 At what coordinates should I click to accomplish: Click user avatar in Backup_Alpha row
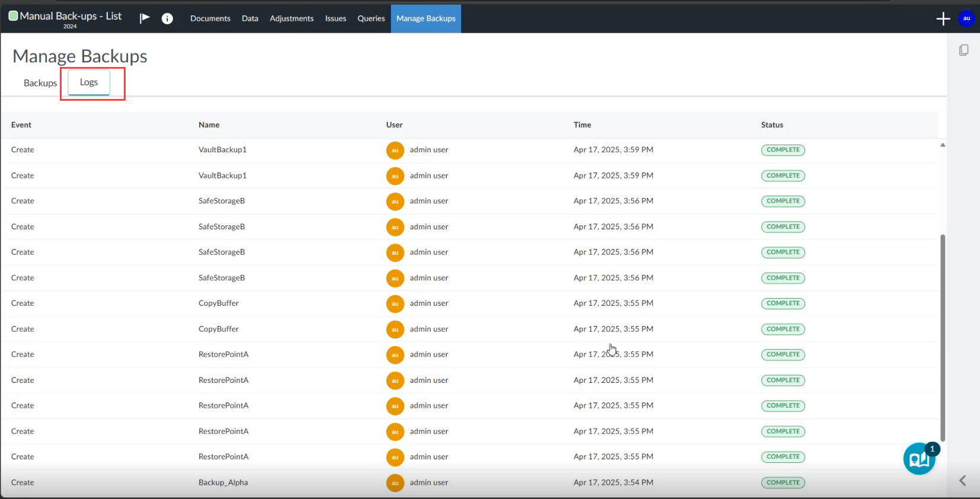click(x=395, y=483)
